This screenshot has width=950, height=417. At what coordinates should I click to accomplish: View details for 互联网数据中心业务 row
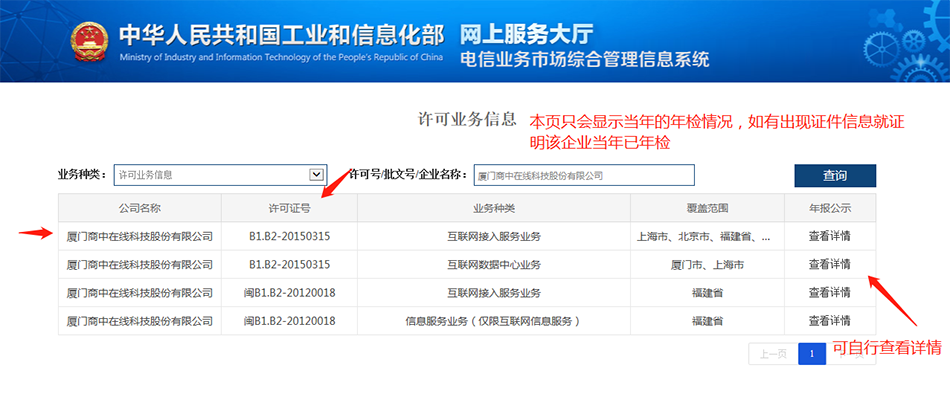pyautogui.click(x=829, y=265)
